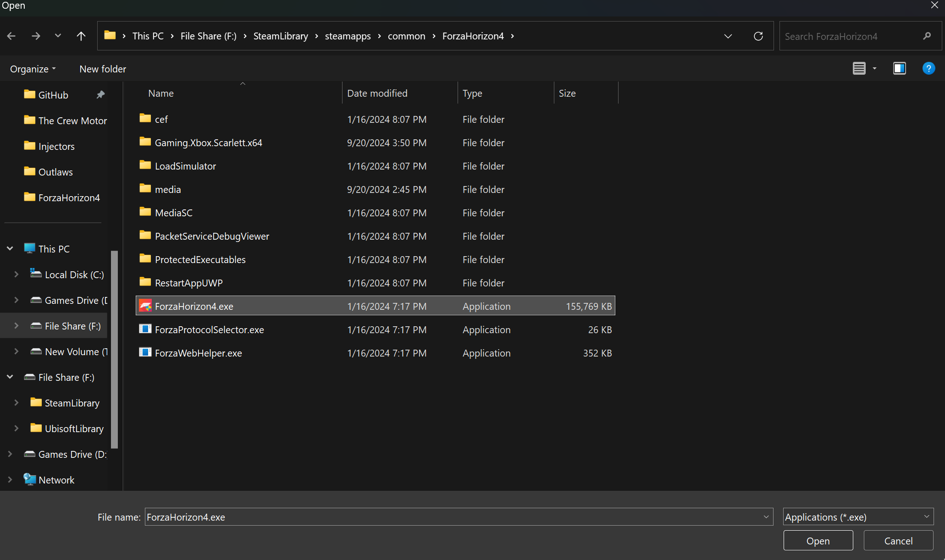945x560 pixels.
Task: Toggle the preview pane
Action: click(x=900, y=68)
